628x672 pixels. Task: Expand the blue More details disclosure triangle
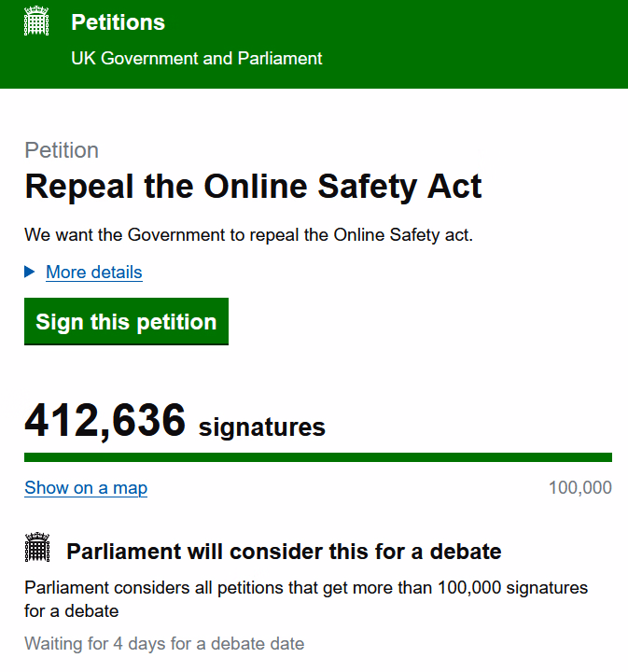coord(30,272)
